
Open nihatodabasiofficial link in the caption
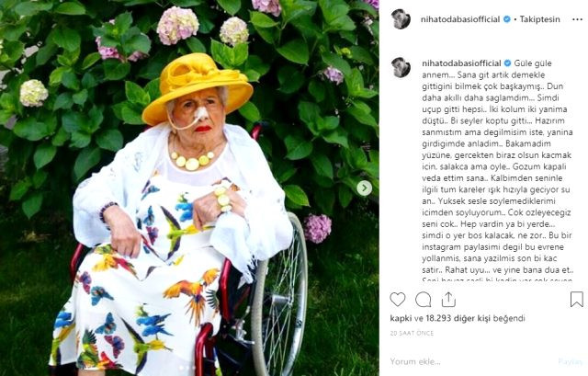[461, 63]
